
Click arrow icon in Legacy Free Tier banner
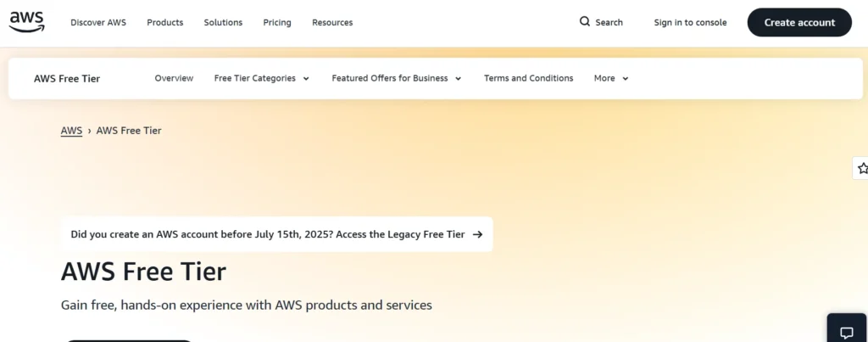coord(478,234)
